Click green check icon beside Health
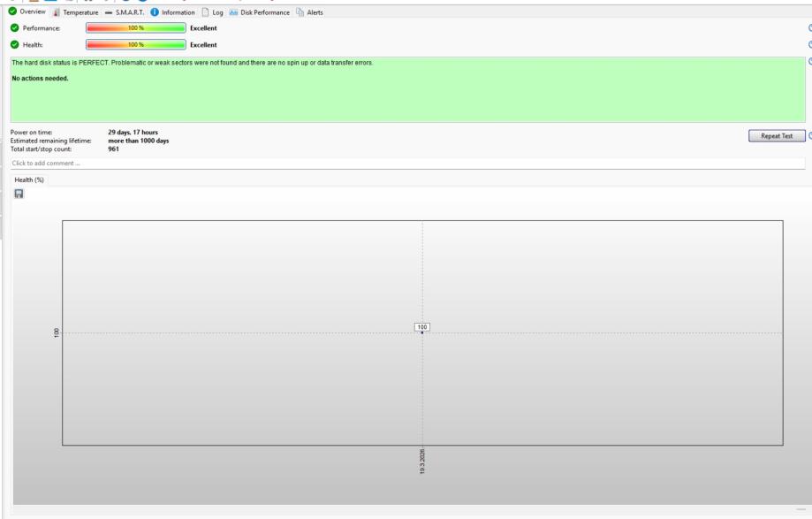Viewport: 812px width, 519px height. point(14,44)
